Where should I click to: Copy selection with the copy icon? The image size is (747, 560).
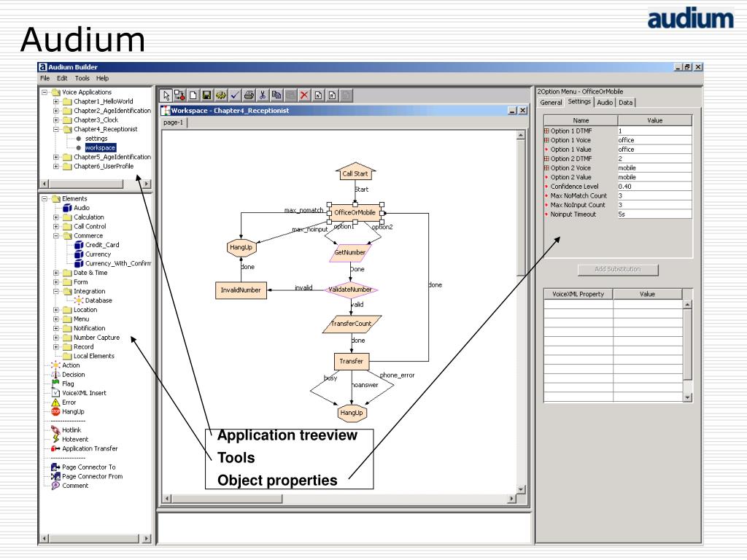coord(276,96)
